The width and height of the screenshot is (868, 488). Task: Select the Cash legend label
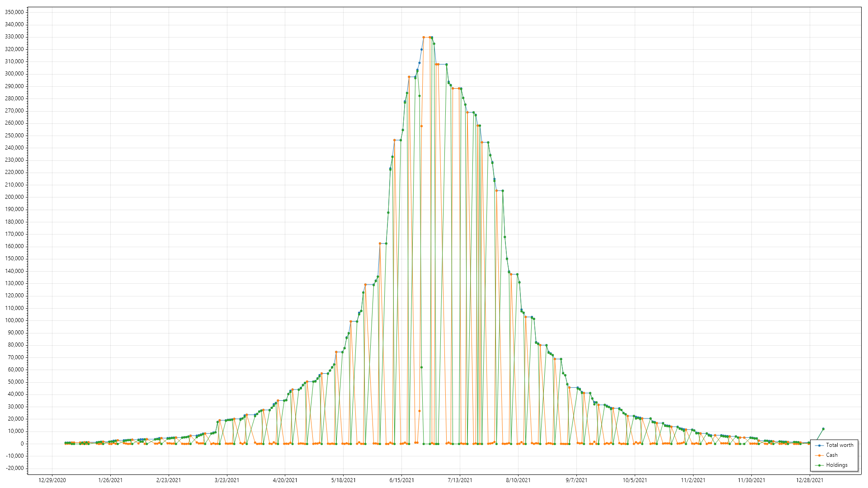(x=831, y=455)
